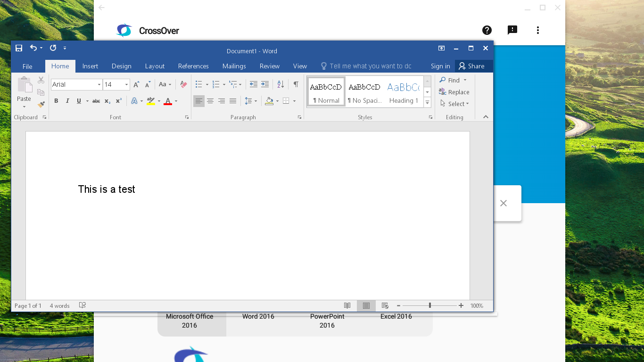The height and width of the screenshot is (362, 644).
Task: Open CrossOver feedback icon
Action: tap(512, 30)
